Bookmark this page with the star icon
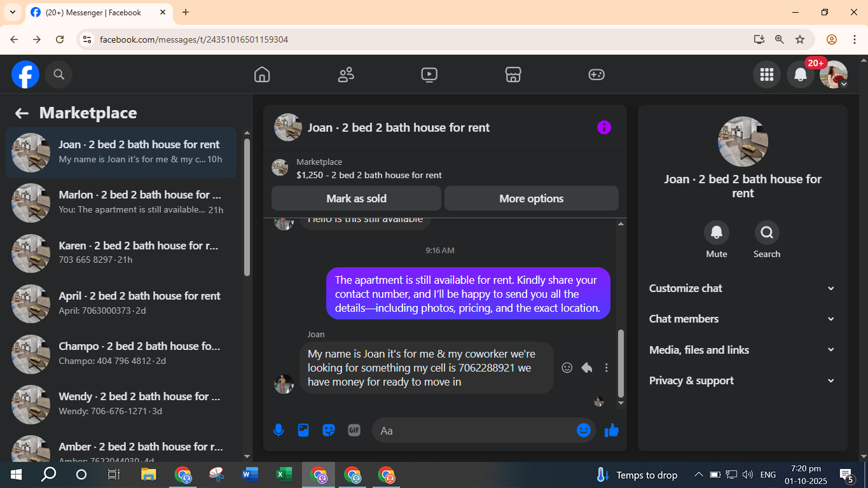 (800, 39)
